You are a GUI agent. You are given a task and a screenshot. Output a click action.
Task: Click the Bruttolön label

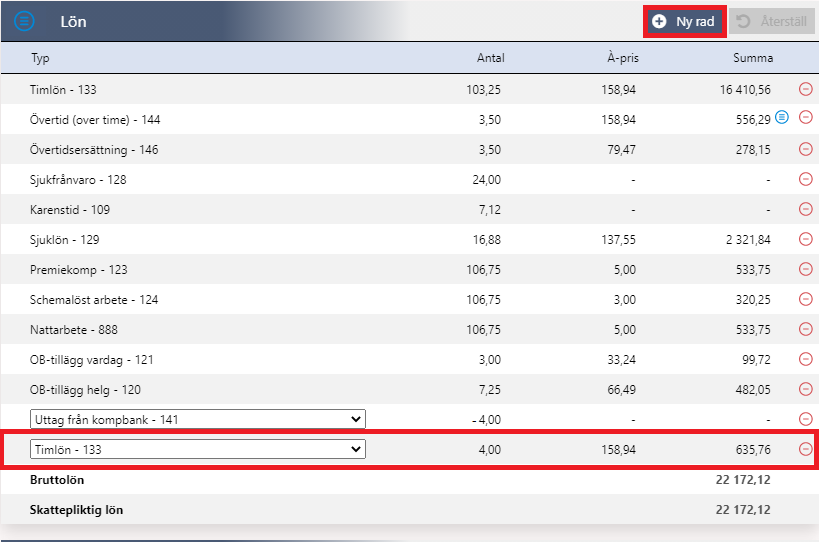[57, 480]
